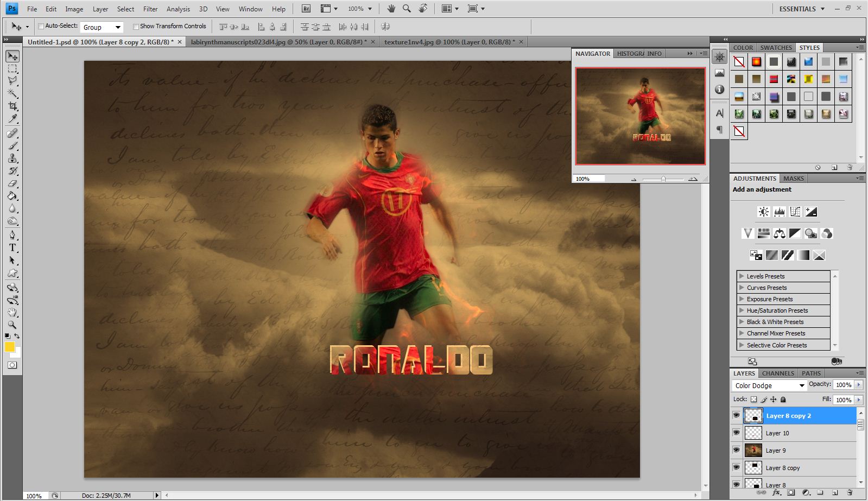Image resolution: width=868 pixels, height=501 pixels.
Task: Expand Hue/Saturation Presets list
Action: click(742, 310)
